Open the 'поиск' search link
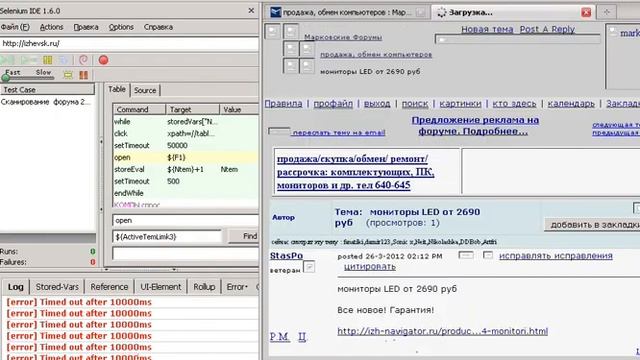Screen dimensions: 640x360 (415, 104)
